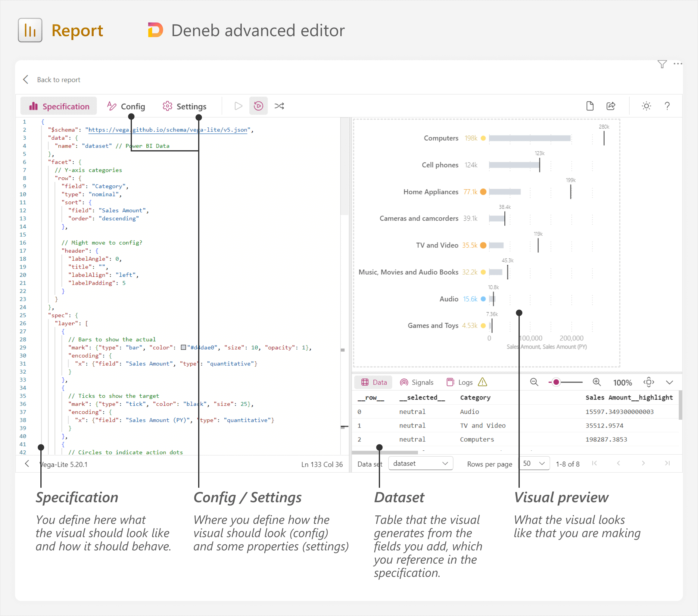Click the data table horizontal scrollbar

[x=385, y=452]
